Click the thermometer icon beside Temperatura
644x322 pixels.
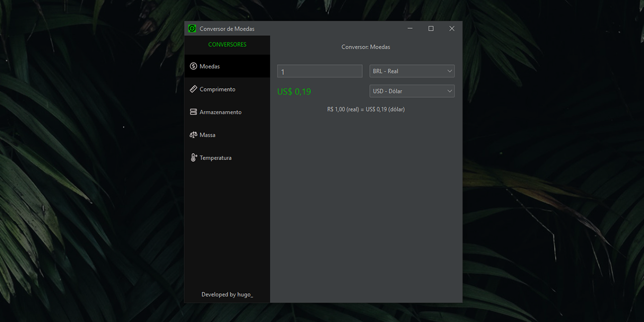193,157
